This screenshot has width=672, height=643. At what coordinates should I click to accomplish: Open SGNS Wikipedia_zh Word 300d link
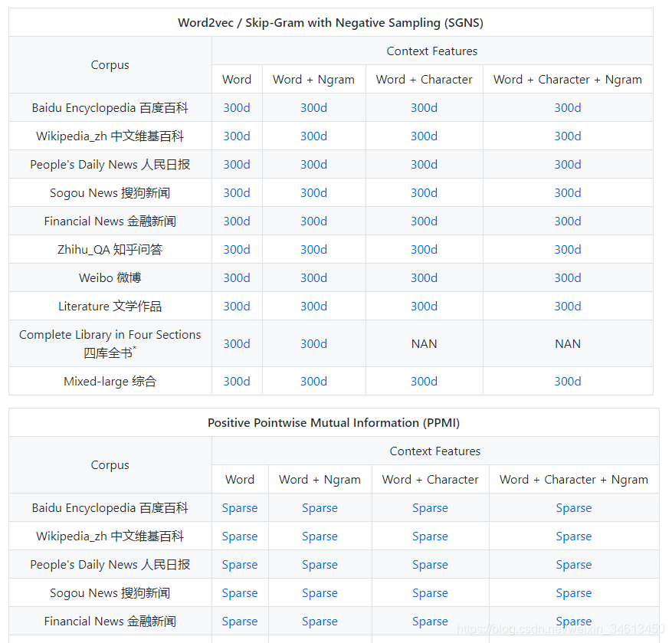click(237, 136)
